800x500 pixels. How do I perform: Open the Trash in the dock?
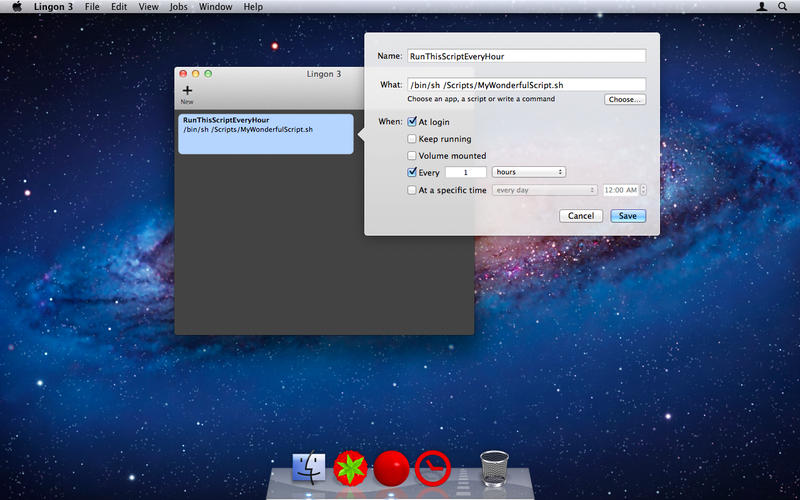(x=494, y=466)
